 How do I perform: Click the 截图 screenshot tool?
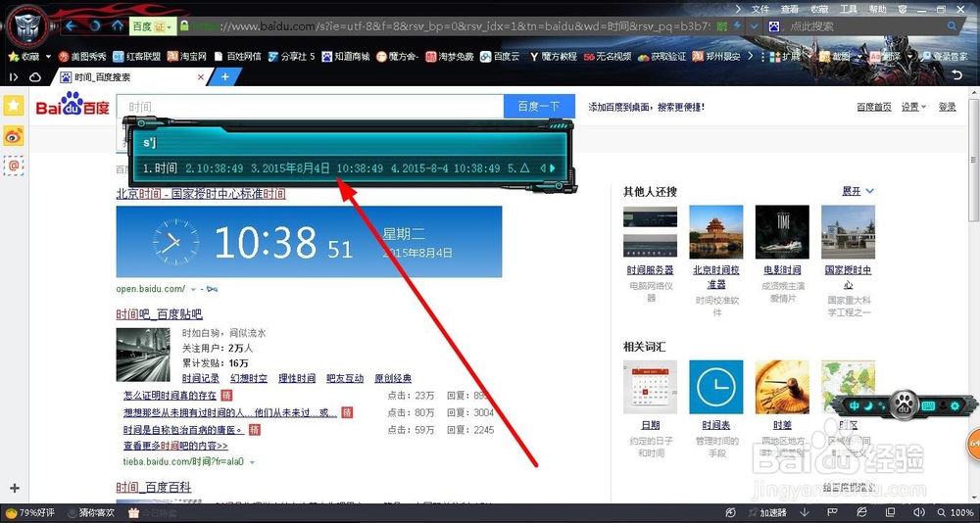(834, 56)
